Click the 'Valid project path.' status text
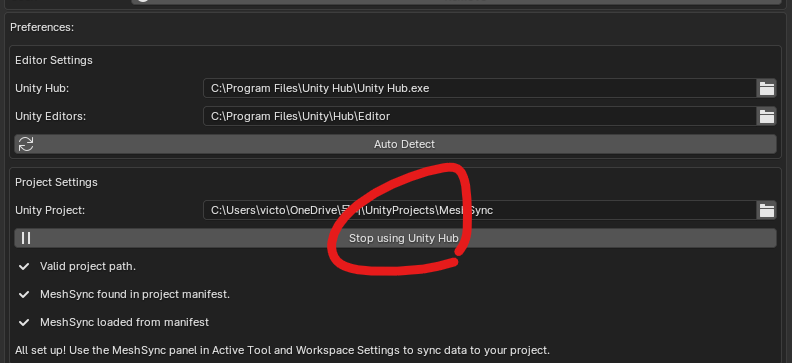 [88, 267]
